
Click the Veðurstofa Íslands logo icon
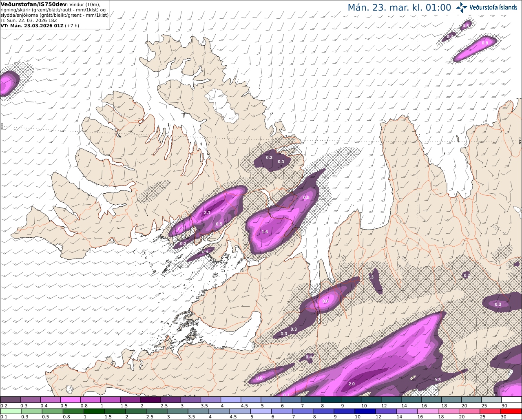click(462, 7)
